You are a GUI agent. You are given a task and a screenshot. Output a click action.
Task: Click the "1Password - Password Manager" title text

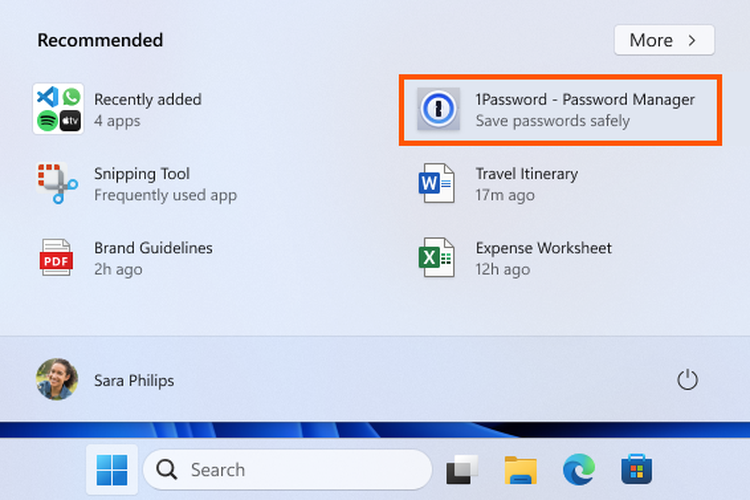[584, 99]
